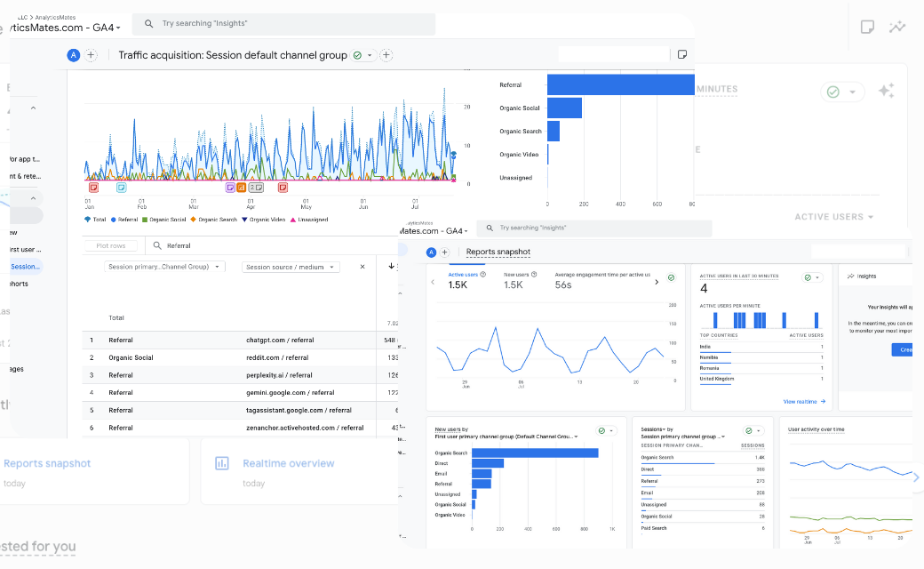Add comparison next to Reports snapshot 'A' badge
This screenshot has width=924, height=569.
coord(445,252)
